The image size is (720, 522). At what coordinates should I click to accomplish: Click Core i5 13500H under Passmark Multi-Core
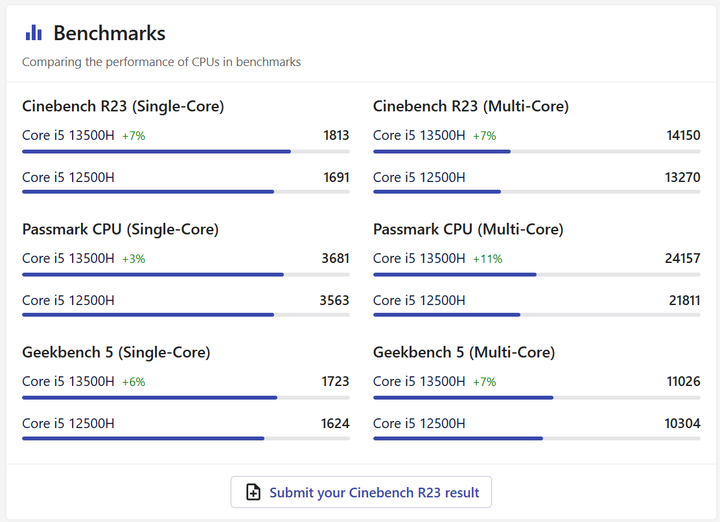(419, 258)
